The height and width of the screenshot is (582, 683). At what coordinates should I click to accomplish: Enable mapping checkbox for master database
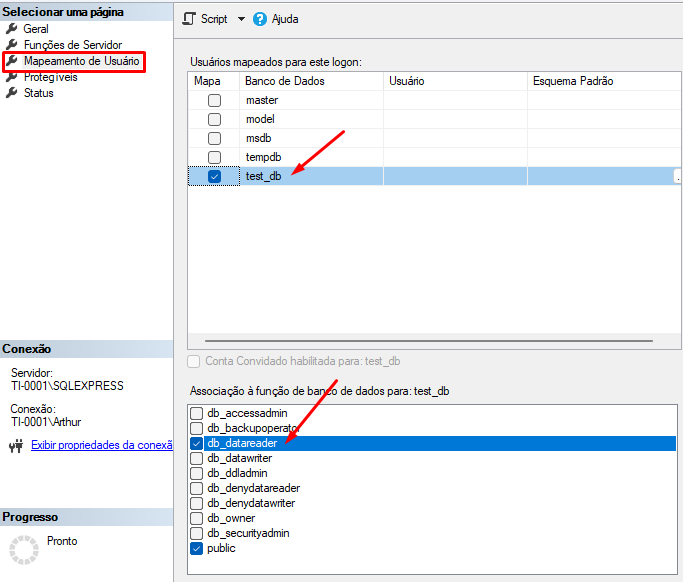(x=214, y=100)
